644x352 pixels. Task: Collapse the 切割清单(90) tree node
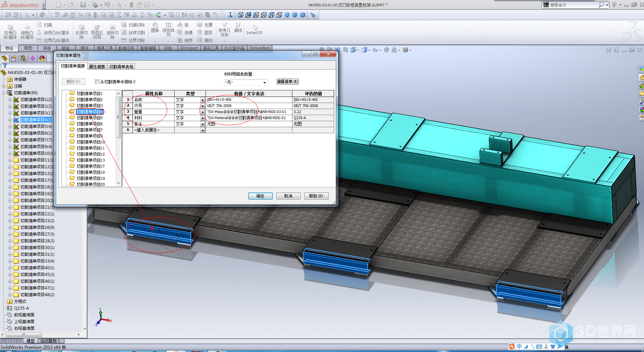pyautogui.click(x=3, y=93)
